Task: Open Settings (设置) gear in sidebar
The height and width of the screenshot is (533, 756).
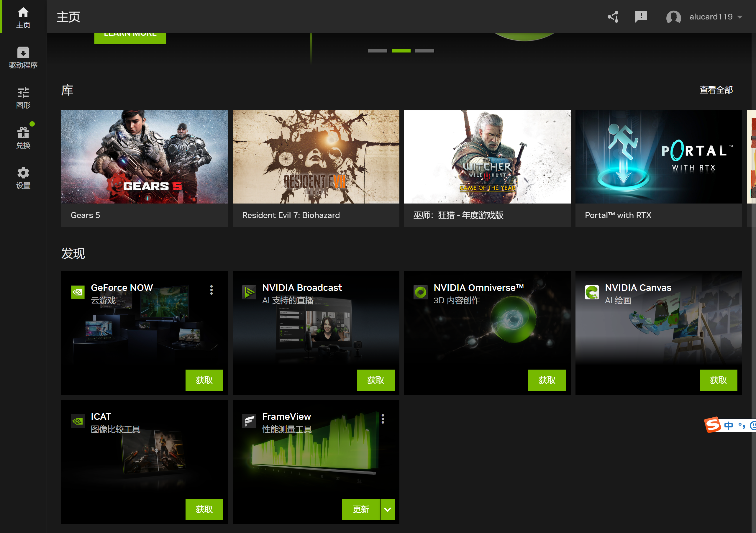Action: pos(23,178)
